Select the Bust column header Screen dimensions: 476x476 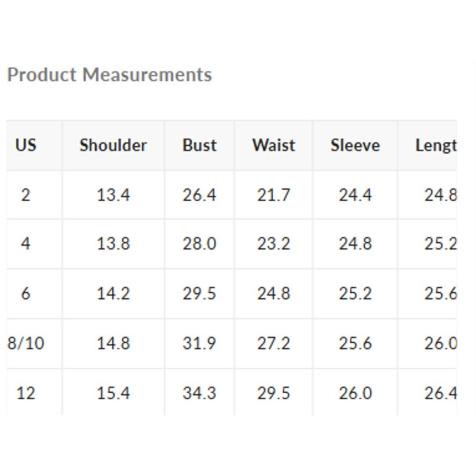tap(199, 145)
